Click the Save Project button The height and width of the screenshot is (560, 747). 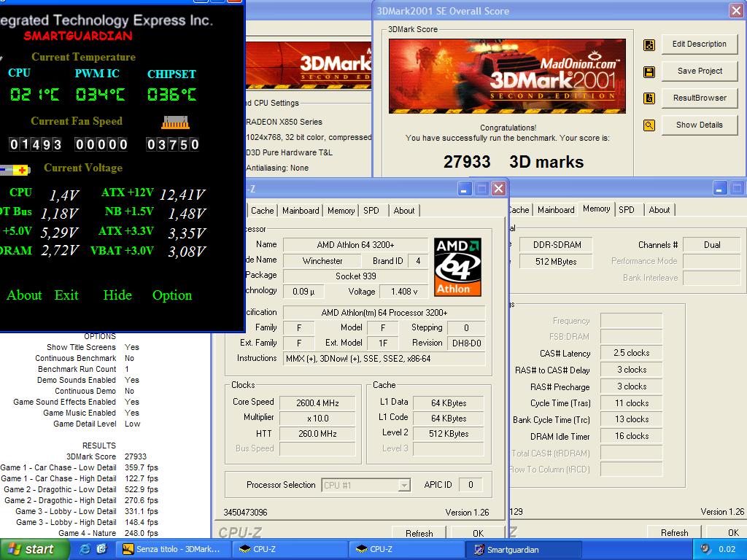coord(700,71)
